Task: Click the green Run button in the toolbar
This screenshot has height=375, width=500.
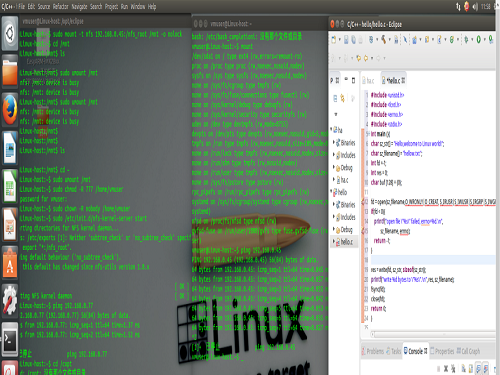Action: (478, 39)
